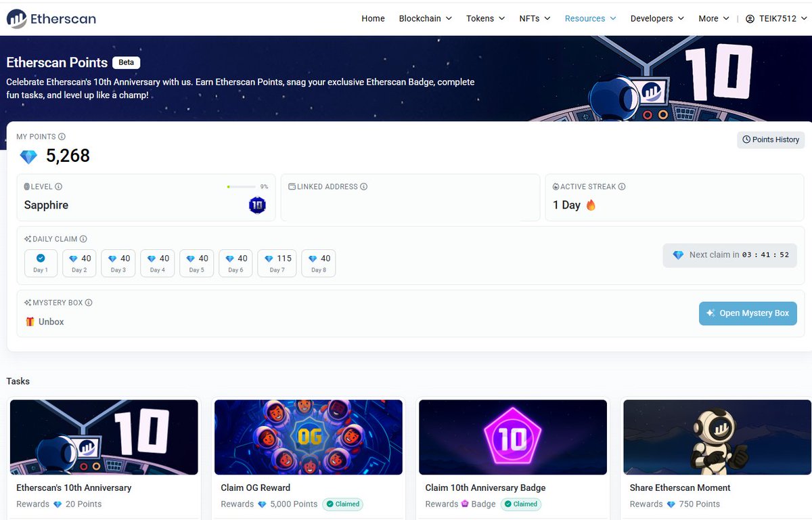Click the Etherscan's 10th Anniversary task title

point(74,487)
